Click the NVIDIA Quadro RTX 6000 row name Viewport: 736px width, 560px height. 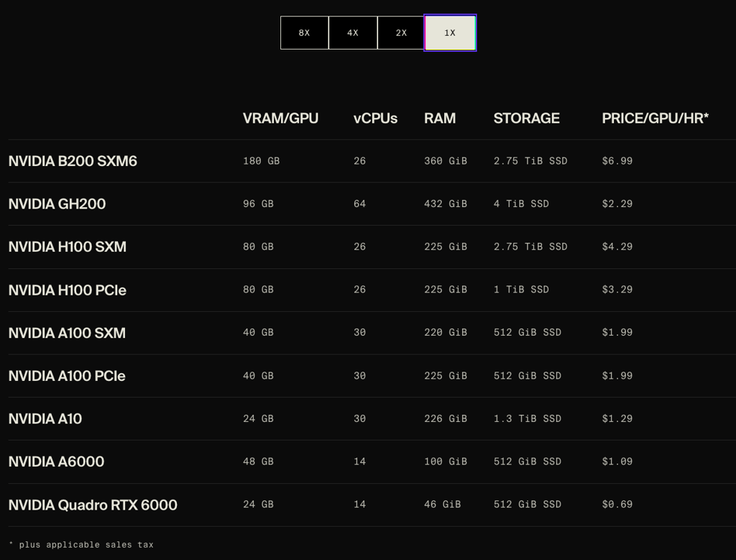pyautogui.click(x=93, y=505)
